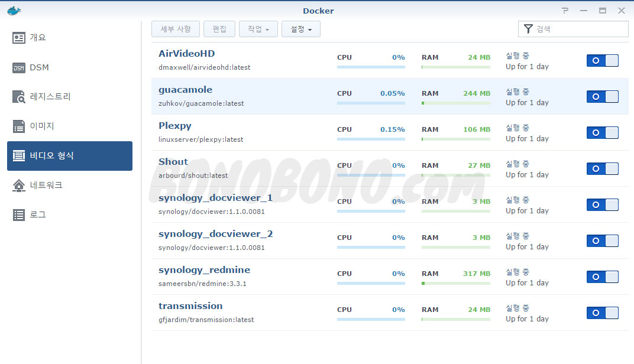Viewport: 634px width, 364px height.
Task: Click the sameersbn/redmine:3.3.1 image text
Action: [x=202, y=284]
